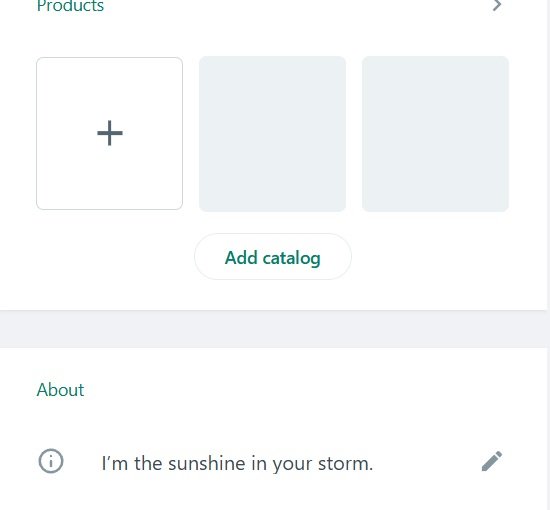
Task: Click the gray divider band above About
Action: [x=275, y=329]
